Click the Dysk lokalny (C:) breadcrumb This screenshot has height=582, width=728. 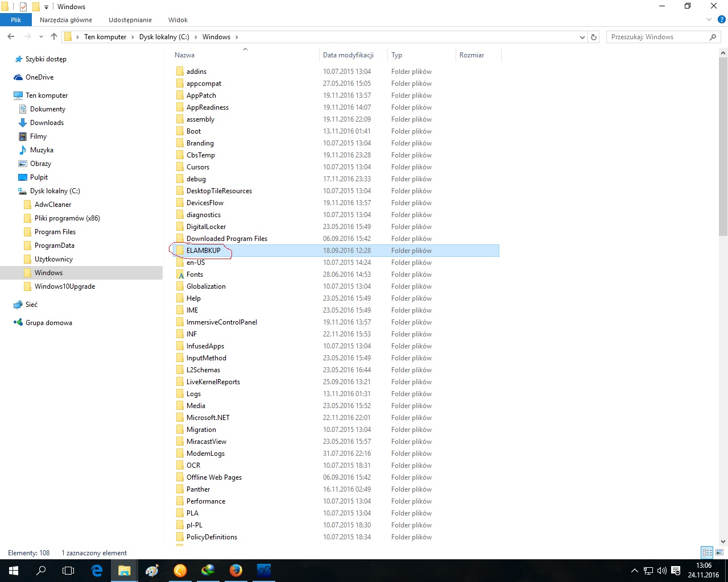pos(164,37)
